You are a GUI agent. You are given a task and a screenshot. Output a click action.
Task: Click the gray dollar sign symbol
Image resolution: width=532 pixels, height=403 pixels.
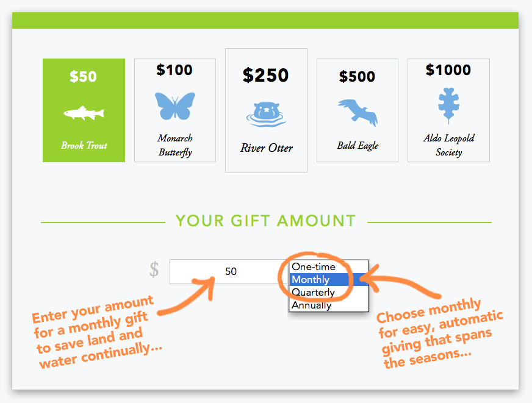pyautogui.click(x=154, y=270)
